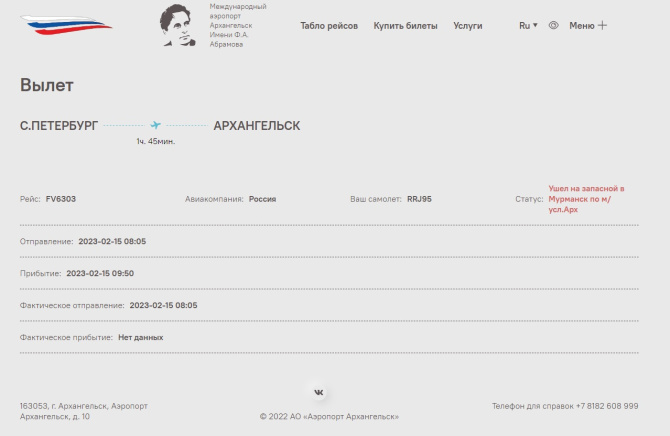670x436 pixels.
Task: Click the АРХАНГЕЛЬСК destination label
Action: [256, 126]
